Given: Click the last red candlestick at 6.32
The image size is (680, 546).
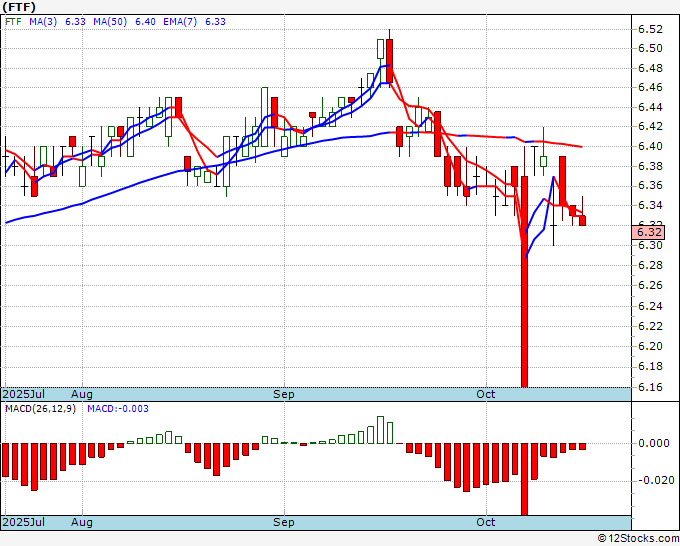Looking at the screenshot, I should pos(582,220).
